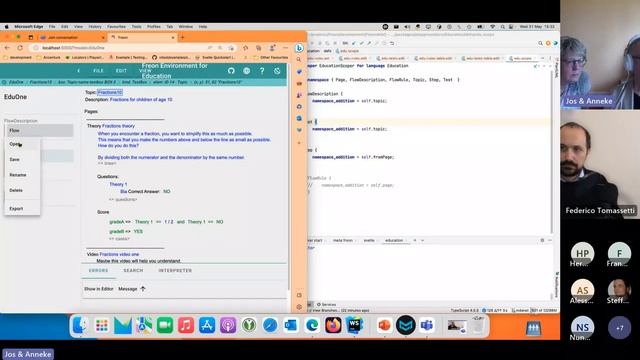Select the Freon browser tab
Image resolution: width=640 pixels, height=360 pixels.
(142, 38)
